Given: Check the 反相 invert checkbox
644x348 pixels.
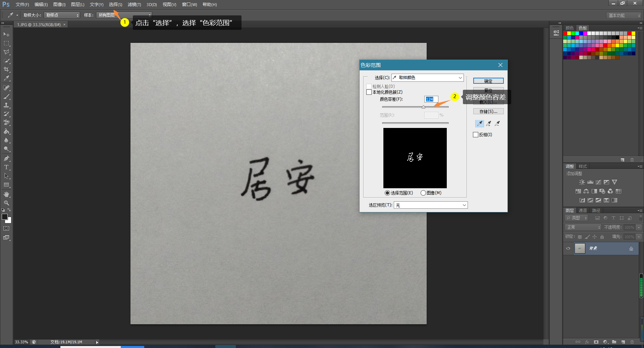Looking at the screenshot, I should tap(476, 135).
